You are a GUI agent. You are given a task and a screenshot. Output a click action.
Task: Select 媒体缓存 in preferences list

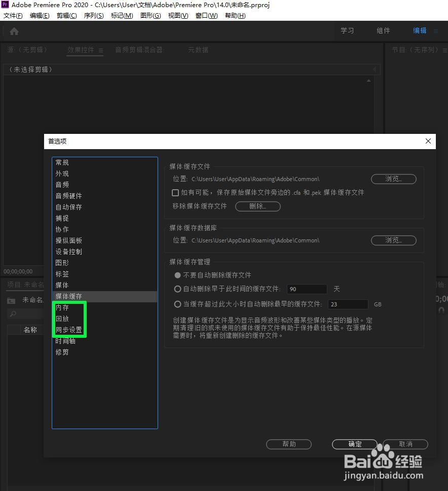coord(104,297)
